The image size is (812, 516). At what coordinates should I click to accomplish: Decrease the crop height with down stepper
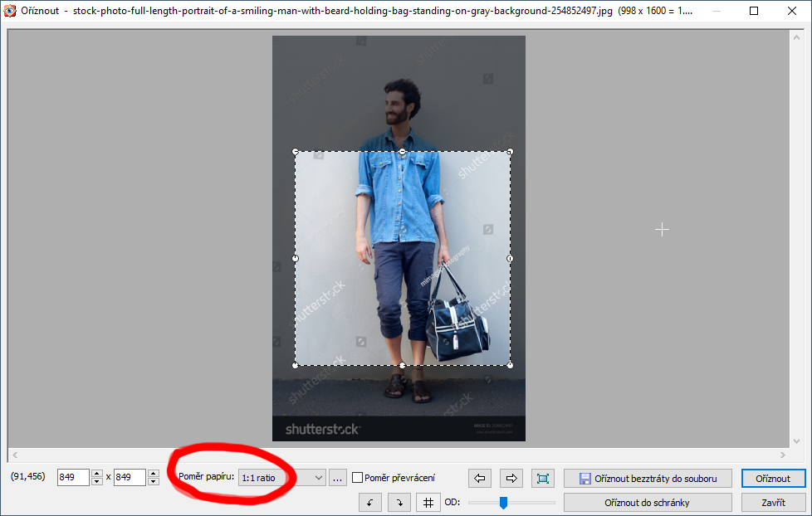click(153, 482)
